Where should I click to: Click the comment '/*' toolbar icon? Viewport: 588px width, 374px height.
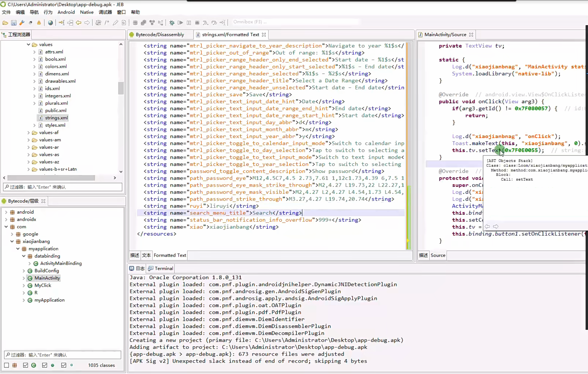107,23
